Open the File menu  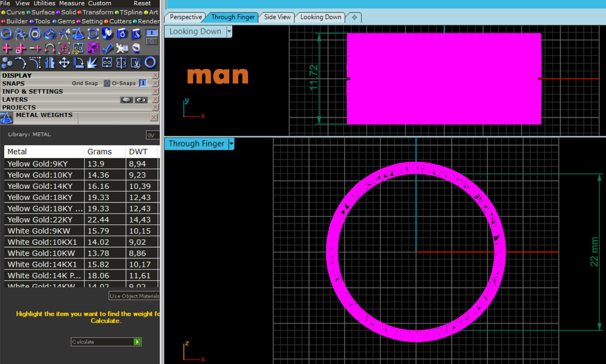pyautogui.click(x=5, y=3)
